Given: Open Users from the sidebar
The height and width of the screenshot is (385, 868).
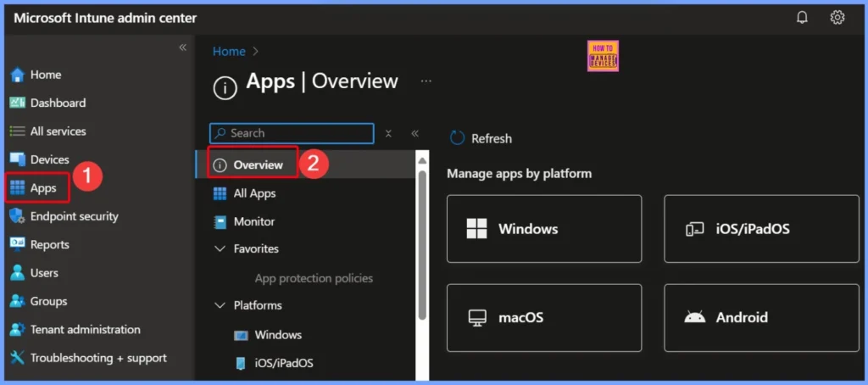Looking at the screenshot, I should [44, 272].
